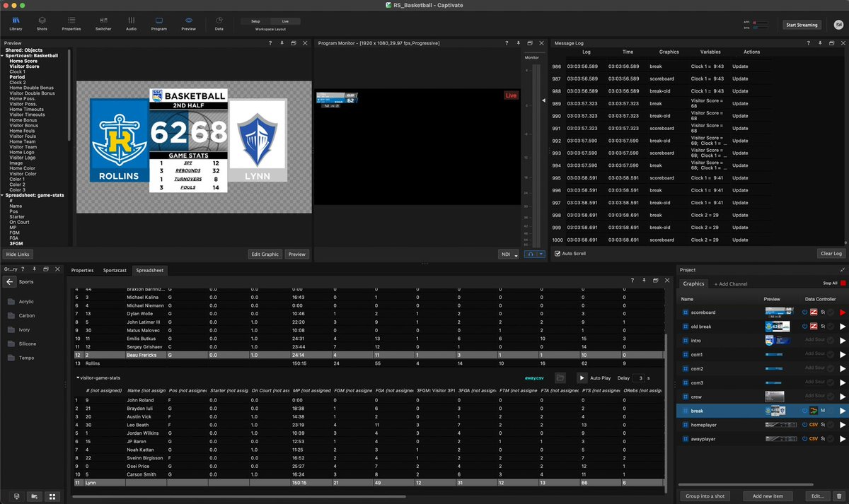Open the Properties toolbar panel
Screen dimensions: 849x504
pos(71,24)
